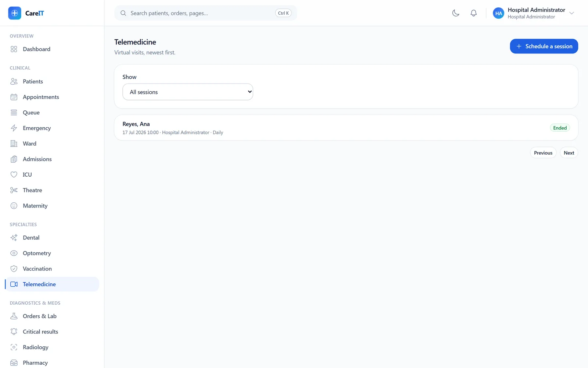This screenshot has height=368, width=588.
Task: Click the Ward building icon
Action: 14,144
